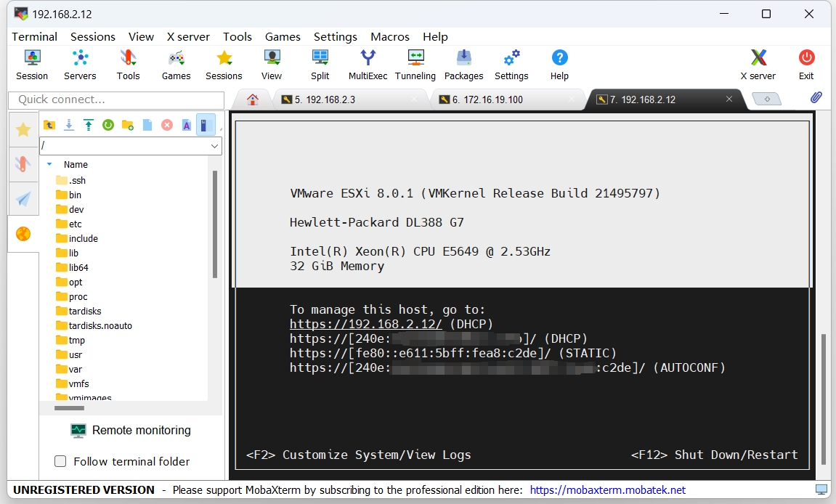
Task: Click the Quick connect input field
Action: coord(116,99)
